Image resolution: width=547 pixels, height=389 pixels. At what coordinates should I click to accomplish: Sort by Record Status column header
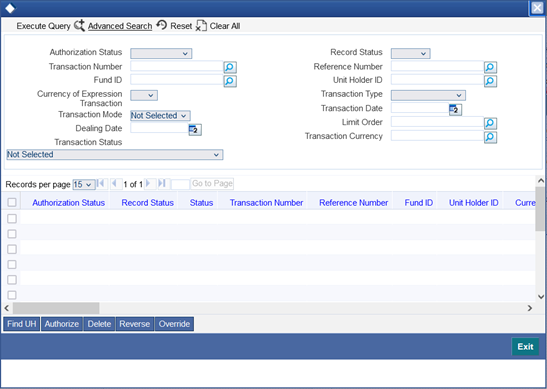[x=148, y=203]
